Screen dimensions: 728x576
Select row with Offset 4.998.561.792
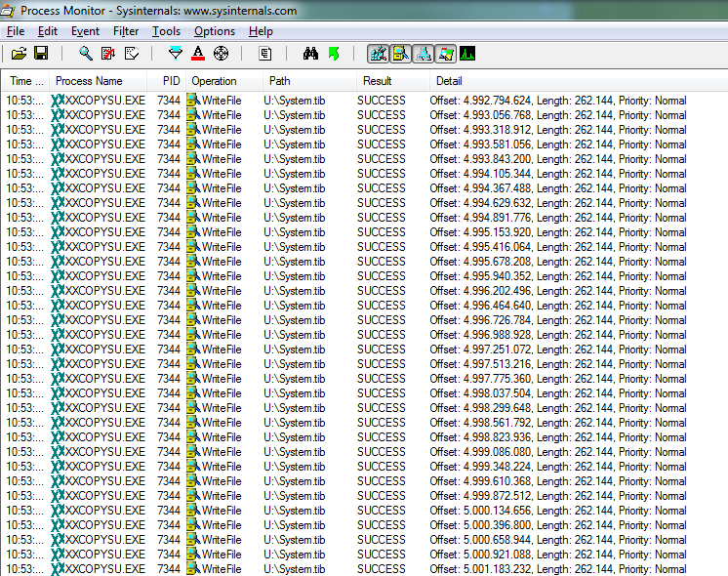364,423
